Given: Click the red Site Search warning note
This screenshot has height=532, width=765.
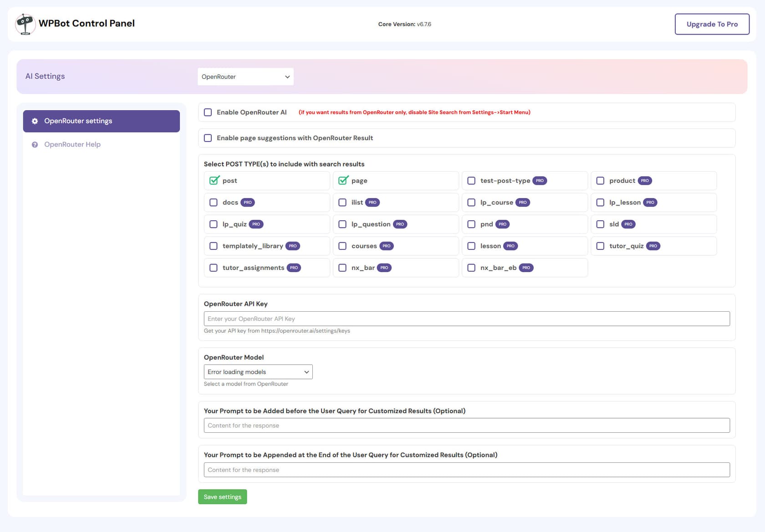Looking at the screenshot, I should [414, 112].
